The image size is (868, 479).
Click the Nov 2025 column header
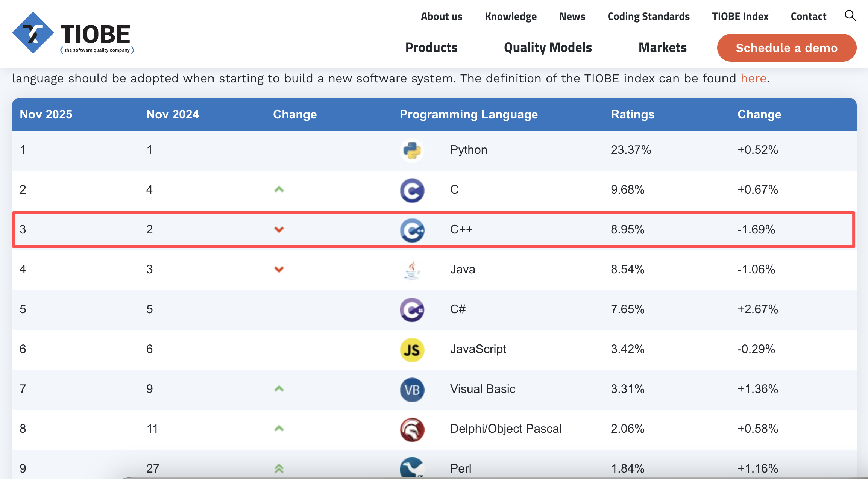[x=46, y=114]
